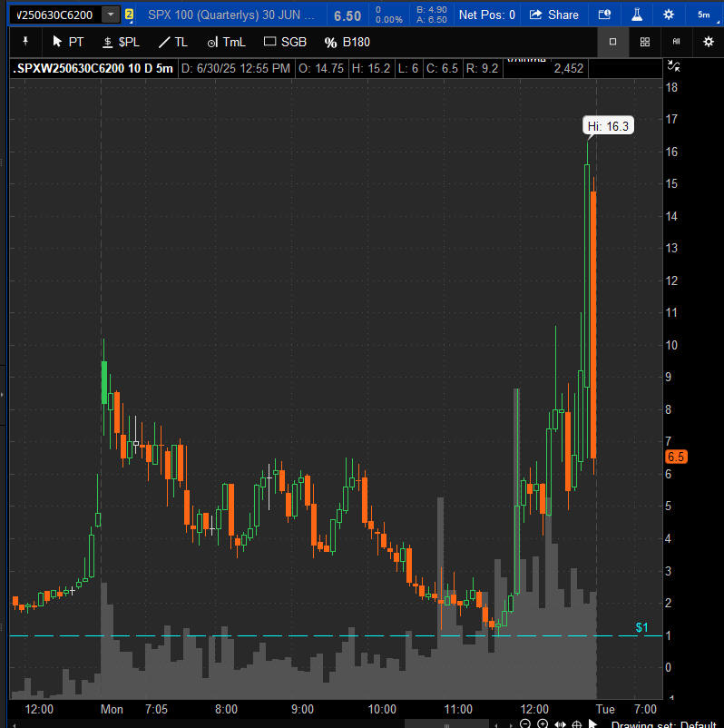Viewport: 724px width, 728px height.
Task: Open chart settings gear in top bar
Action: [x=669, y=15]
